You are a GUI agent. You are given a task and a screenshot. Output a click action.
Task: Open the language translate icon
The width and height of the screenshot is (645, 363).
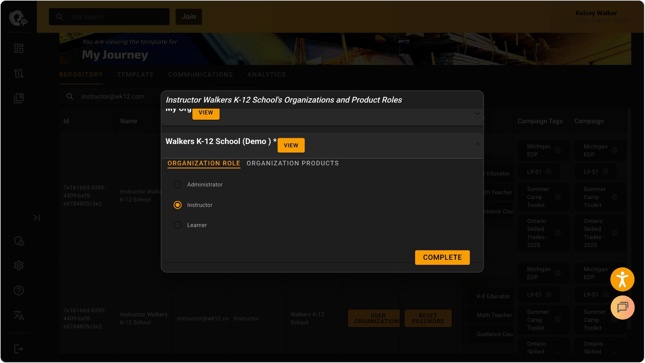tap(19, 316)
